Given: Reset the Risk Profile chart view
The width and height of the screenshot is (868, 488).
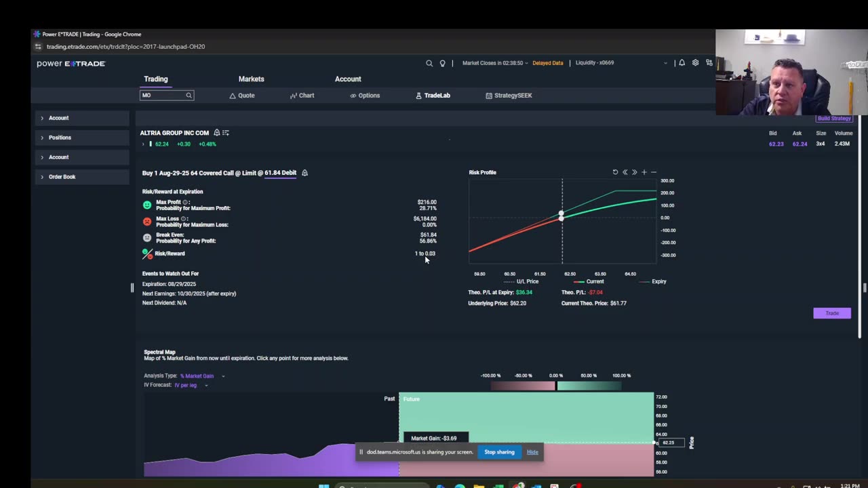Looking at the screenshot, I should click(615, 172).
